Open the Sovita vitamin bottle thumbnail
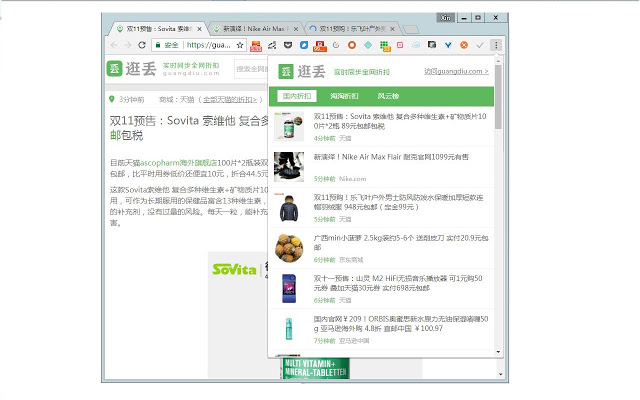This screenshot has width=640, height=400. coord(289,126)
